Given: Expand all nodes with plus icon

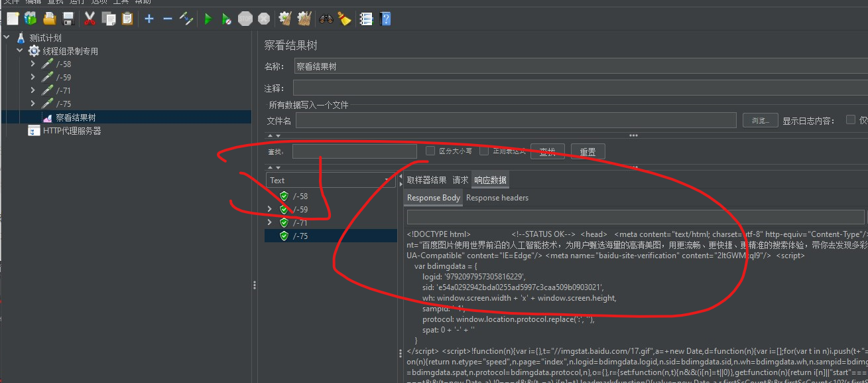Looking at the screenshot, I should pos(149,19).
